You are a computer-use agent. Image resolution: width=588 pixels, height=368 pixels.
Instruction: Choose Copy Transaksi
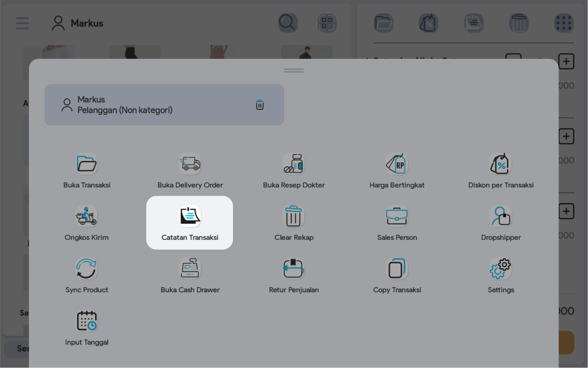tap(397, 269)
